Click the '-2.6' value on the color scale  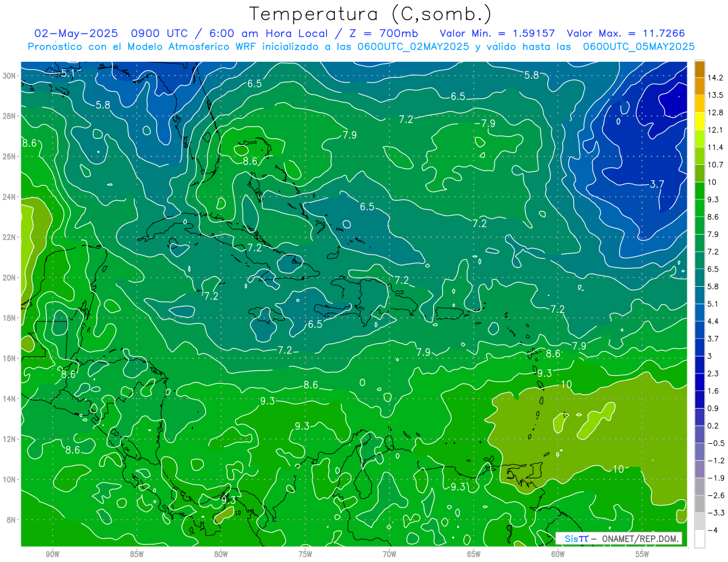(x=715, y=495)
